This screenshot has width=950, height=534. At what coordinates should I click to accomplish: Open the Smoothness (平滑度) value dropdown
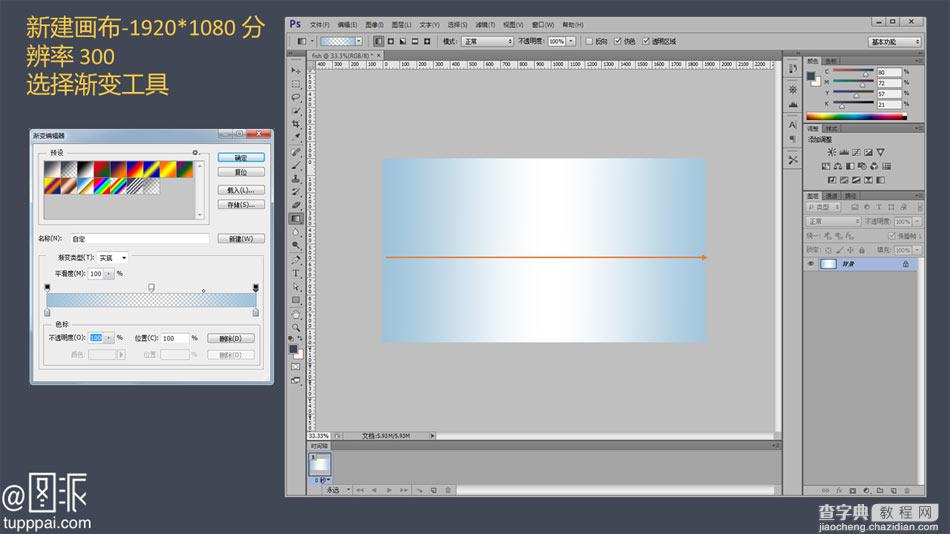[x=109, y=274]
